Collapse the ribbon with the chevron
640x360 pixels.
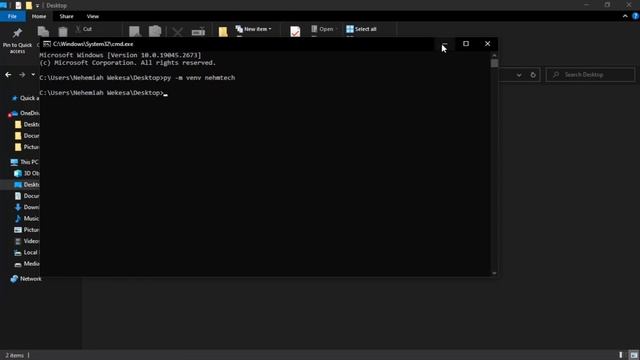tap(625, 16)
